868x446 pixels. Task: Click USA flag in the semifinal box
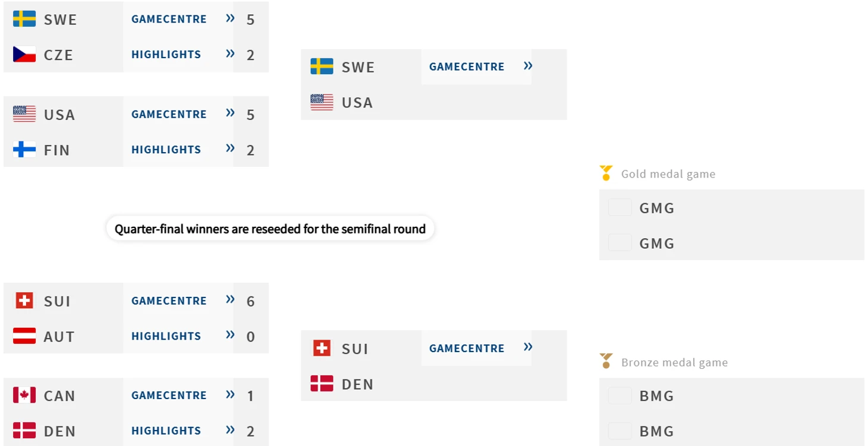(322, 102)
